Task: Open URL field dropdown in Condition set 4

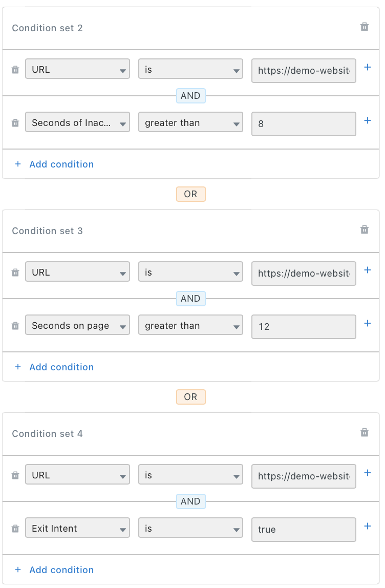Action: 78,474
